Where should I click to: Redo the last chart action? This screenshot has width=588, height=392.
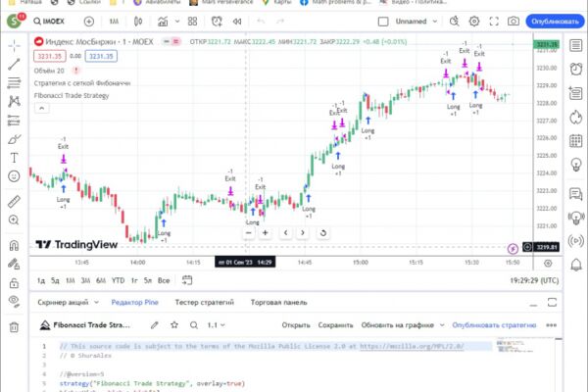[x=280, y=22]
